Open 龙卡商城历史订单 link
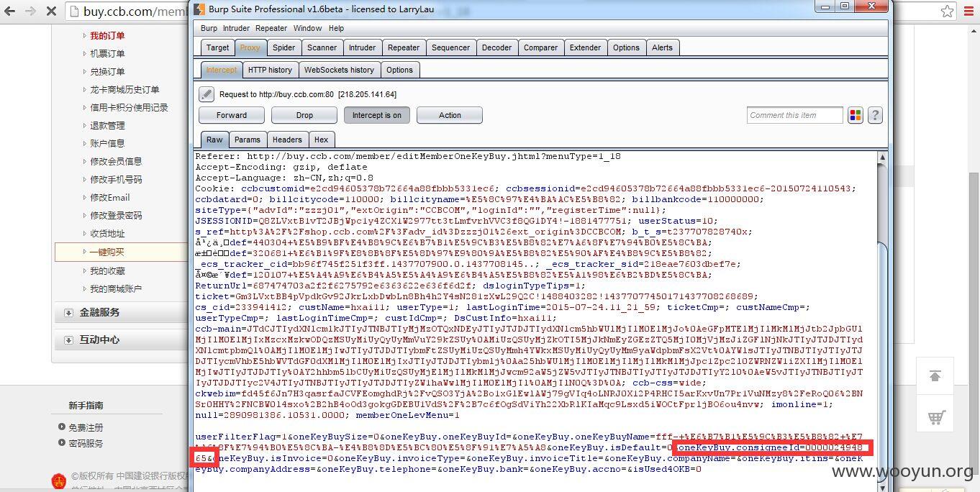Viewport: 980px width, 492px height. coord(124,90)
